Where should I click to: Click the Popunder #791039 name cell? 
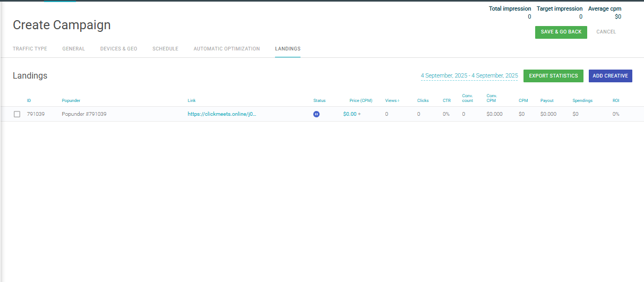(84, 114)
